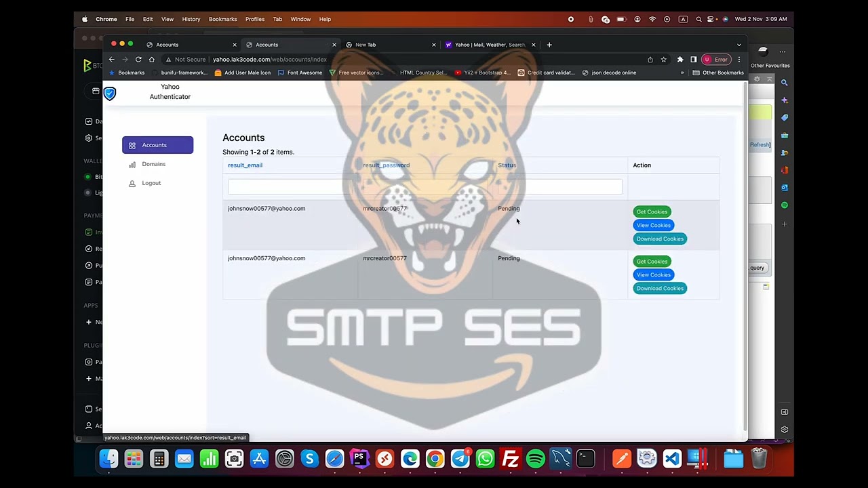Open the Chrome profile Error chip
The image size is (868, 488).
715,59
